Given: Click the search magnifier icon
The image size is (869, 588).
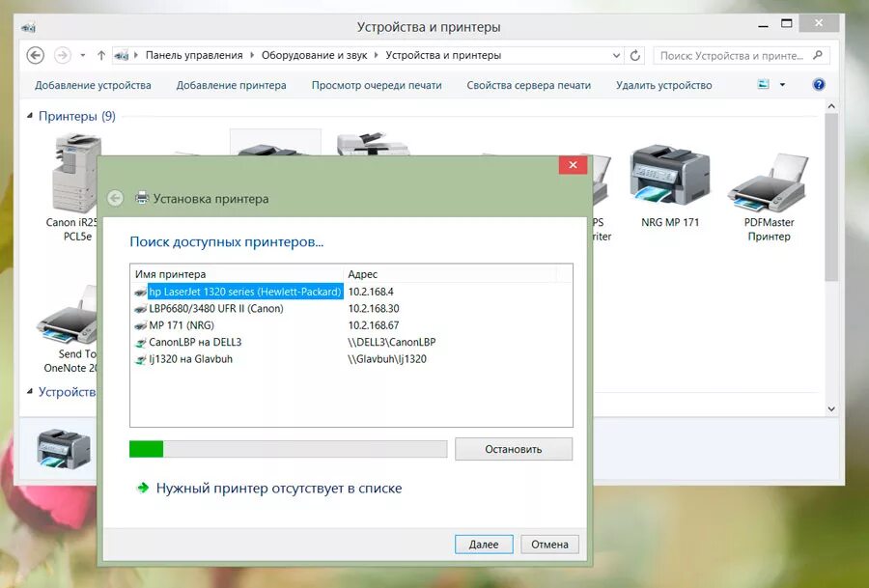Looking at the screenshot, I should coord(818,55).
